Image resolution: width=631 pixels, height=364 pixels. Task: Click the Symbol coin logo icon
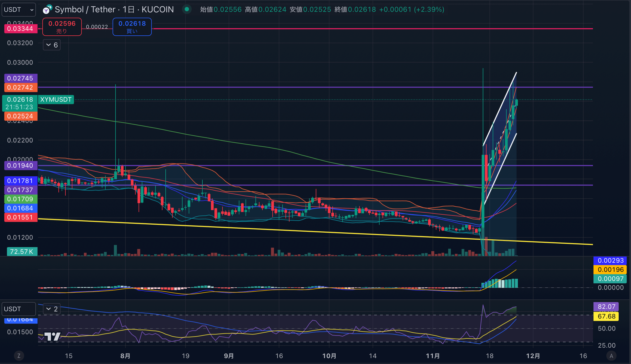point(47,10)
